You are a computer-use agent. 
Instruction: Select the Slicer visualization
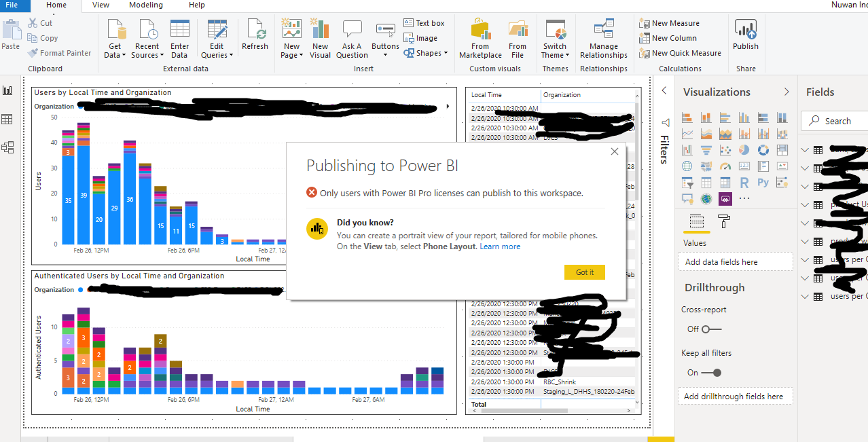[687, 183]
